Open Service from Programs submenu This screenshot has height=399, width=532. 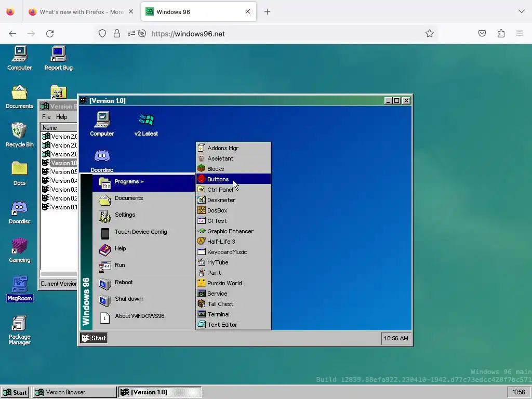tap(233, 294)
